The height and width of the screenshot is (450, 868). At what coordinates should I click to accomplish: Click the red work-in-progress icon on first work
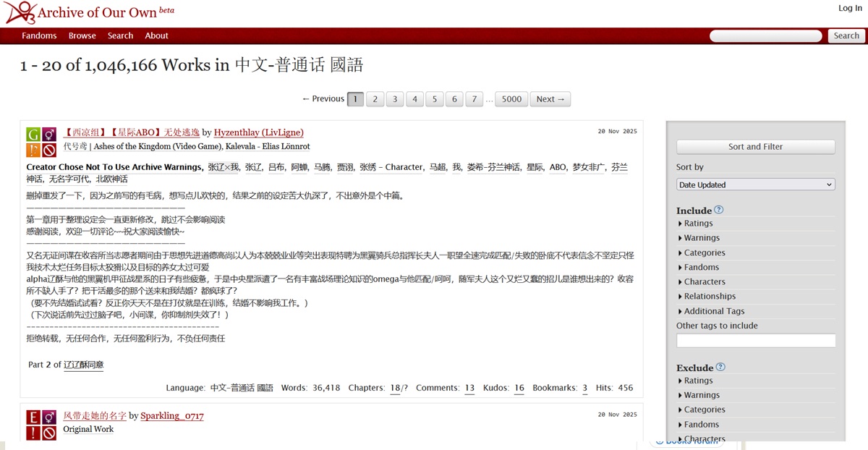(x=48, y=150)
